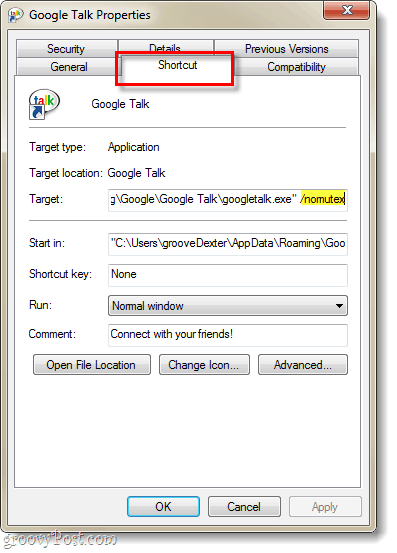Click the Cancel button
The height and width of the screenshot is (553, 397).
(244, 507)
